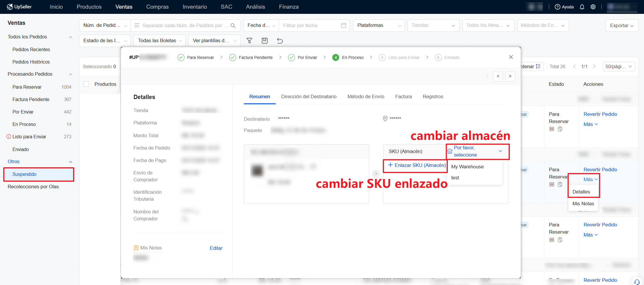This screenshot has height=285, width=644.
Task: Open the settings gear in the top bar
Action: pyautogui.click(x=593, y=7)
